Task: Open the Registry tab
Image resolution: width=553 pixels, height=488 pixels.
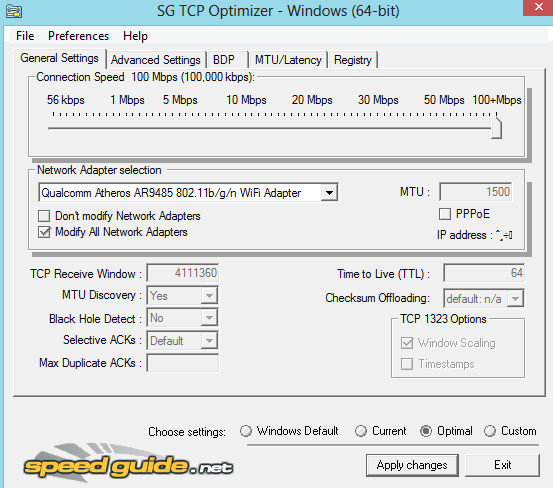Action: [353, 60]
